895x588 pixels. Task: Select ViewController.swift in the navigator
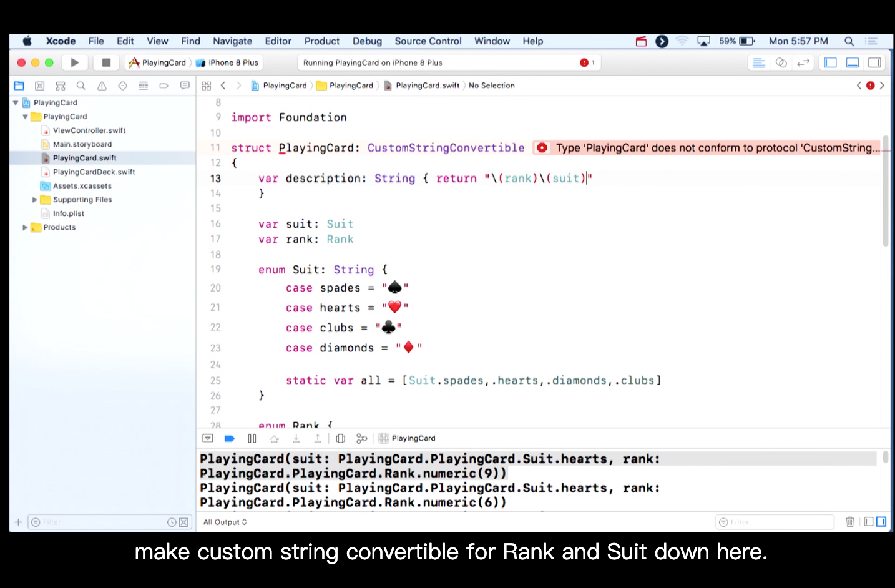(x=89, y=130)
